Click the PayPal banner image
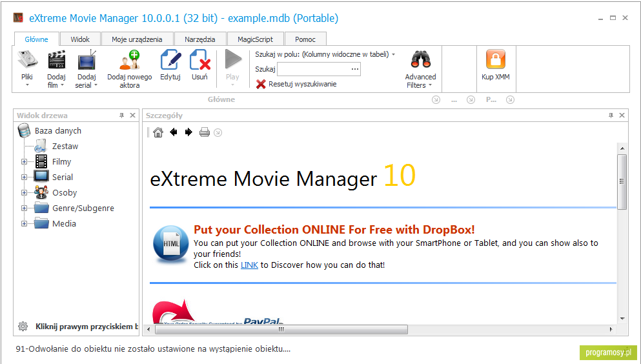Screen dimensions: 641x364 point(218,312)
